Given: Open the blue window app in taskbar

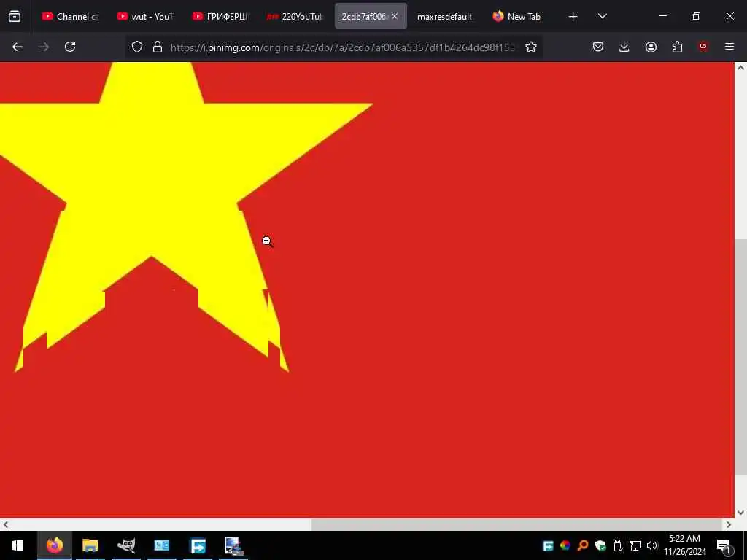Looking at the screenshot, I should coord(162,545).
